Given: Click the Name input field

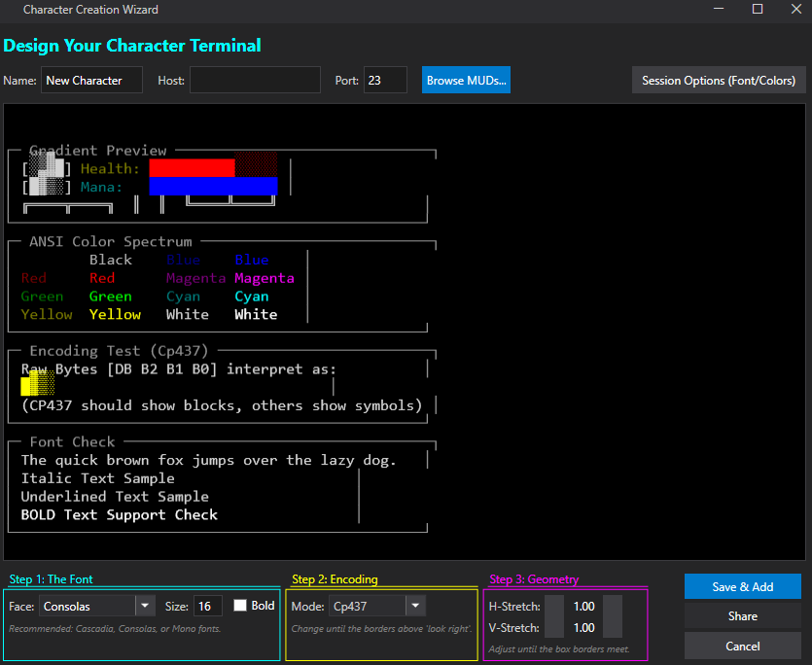Looking at the screenshot, I should pyautogui.click(x=91, y=81).
